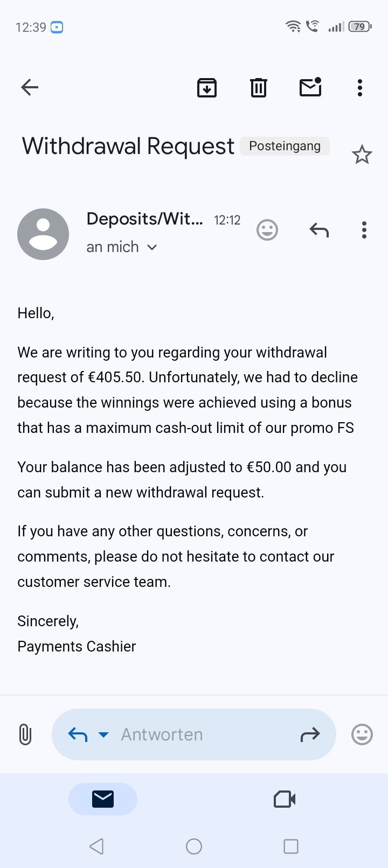
Task: Switch to the Meet video tab
Action: 285,799
